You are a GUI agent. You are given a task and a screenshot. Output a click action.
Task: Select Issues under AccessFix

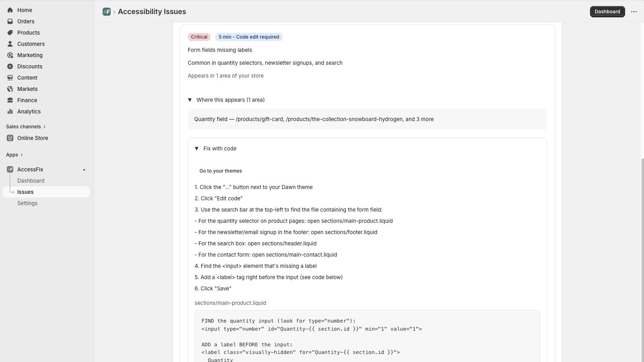point(25,192)
